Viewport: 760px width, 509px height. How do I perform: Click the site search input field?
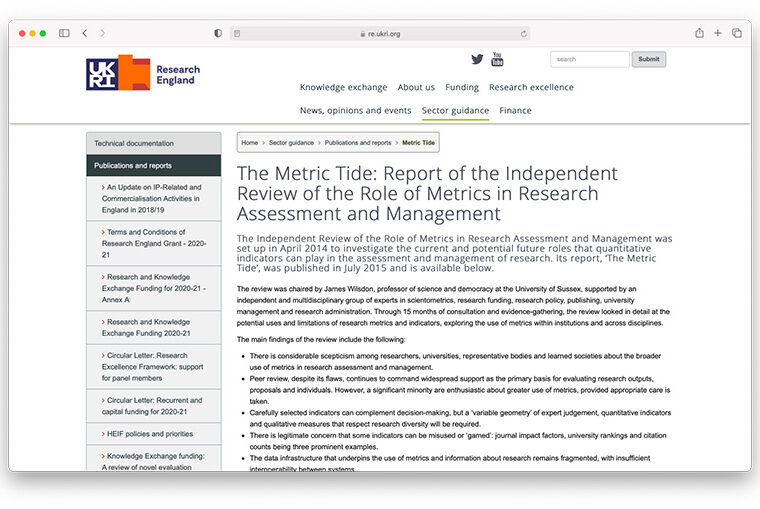590,59
